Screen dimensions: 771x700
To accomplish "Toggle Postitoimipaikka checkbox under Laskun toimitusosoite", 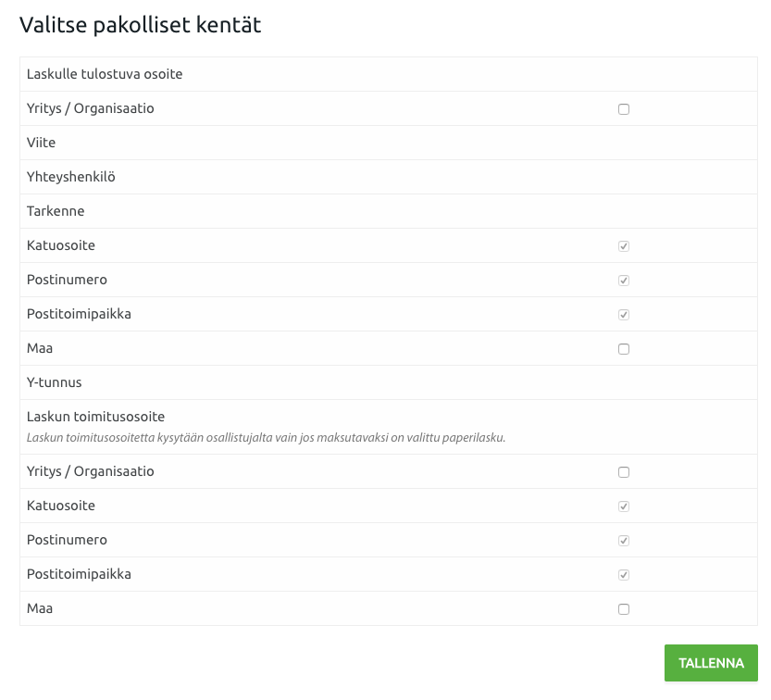I will 624,575.
